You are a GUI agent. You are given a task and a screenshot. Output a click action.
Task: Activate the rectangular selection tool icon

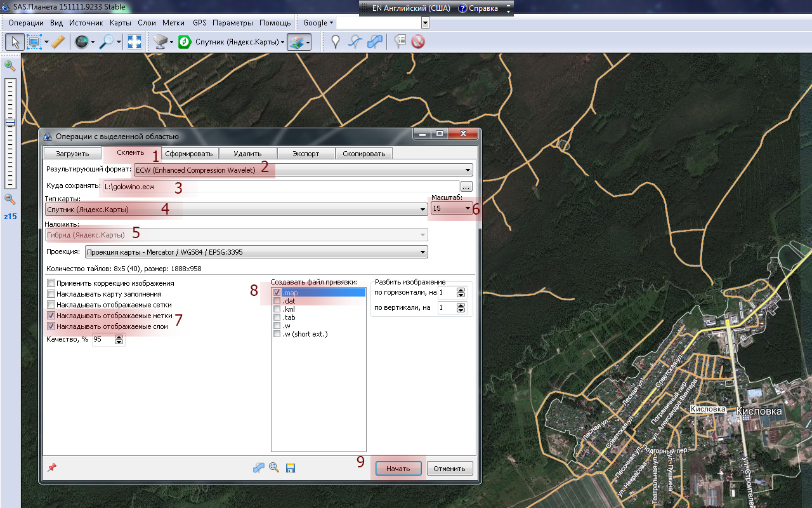(x=34, y=42)
